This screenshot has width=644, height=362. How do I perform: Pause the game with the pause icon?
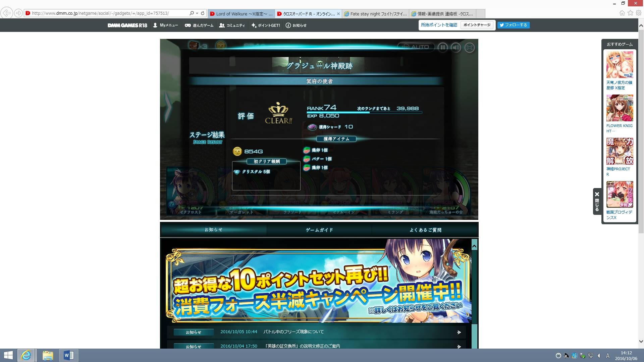click(442, 47)
